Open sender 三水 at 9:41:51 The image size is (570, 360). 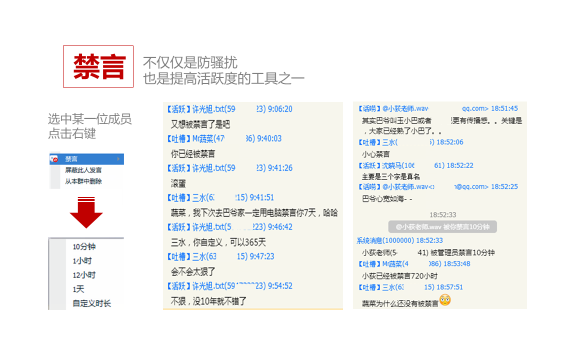click(x=220, y=197)
